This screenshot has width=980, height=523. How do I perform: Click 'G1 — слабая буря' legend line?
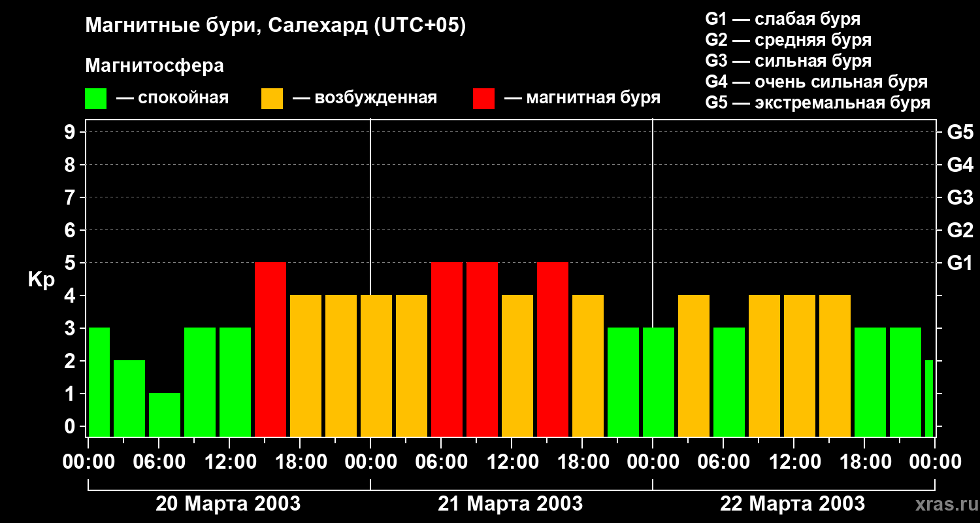[783, 19]
